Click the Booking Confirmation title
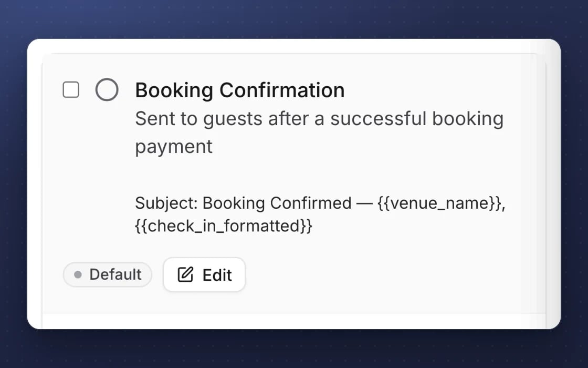The image size is (588, 368). tap(240, 90)
